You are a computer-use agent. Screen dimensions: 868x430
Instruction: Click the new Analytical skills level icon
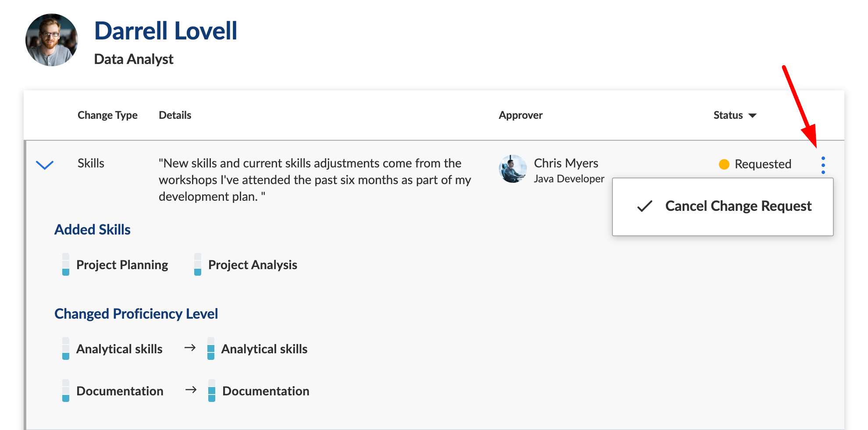tap(211, 348)
